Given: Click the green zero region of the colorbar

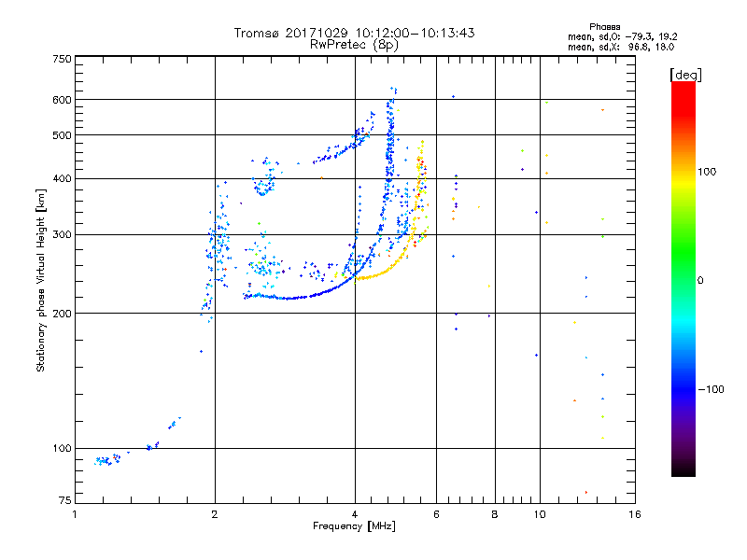Looking at the screenshot, I should [684, 280].
